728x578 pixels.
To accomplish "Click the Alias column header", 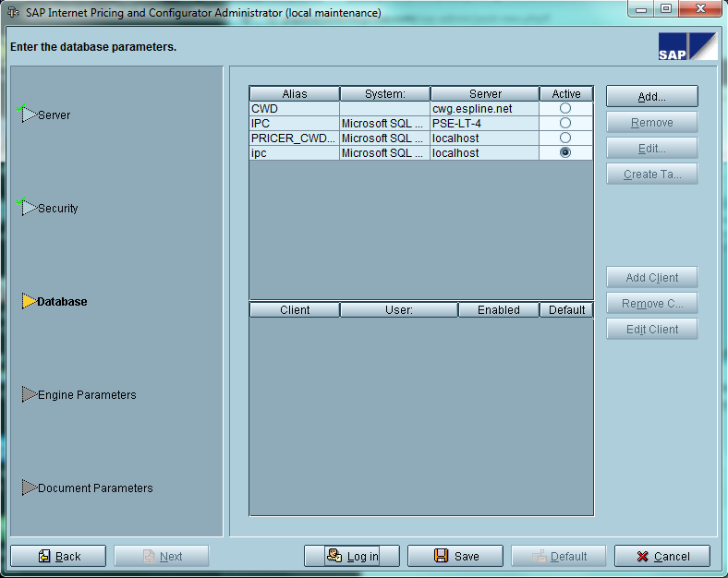I will [295, 93].
